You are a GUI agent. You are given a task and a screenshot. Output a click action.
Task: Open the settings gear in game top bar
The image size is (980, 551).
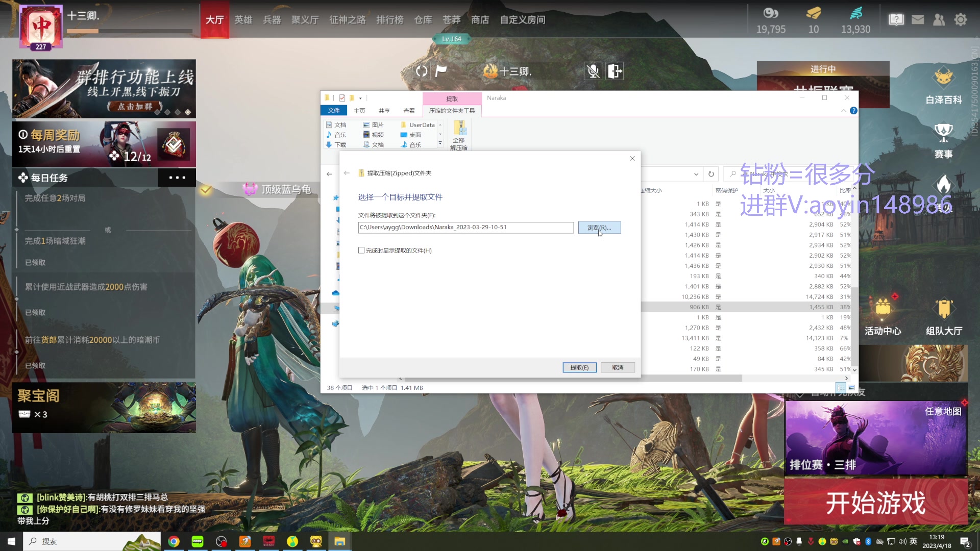(x=961, y=20)
